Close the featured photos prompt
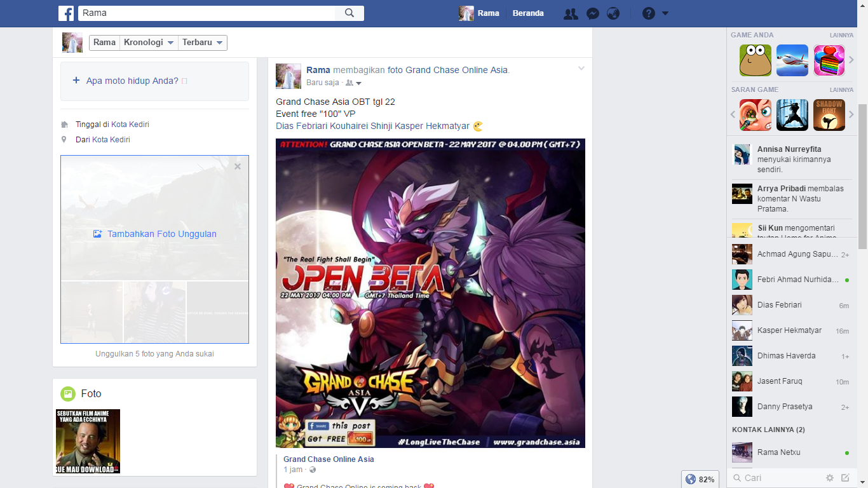Image resolution: width=868 pixels, height=488 pixels. point(238,166)
